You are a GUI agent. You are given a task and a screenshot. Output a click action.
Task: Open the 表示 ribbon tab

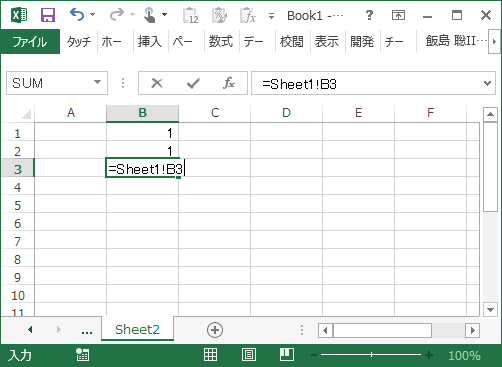[x=327, y=42]
